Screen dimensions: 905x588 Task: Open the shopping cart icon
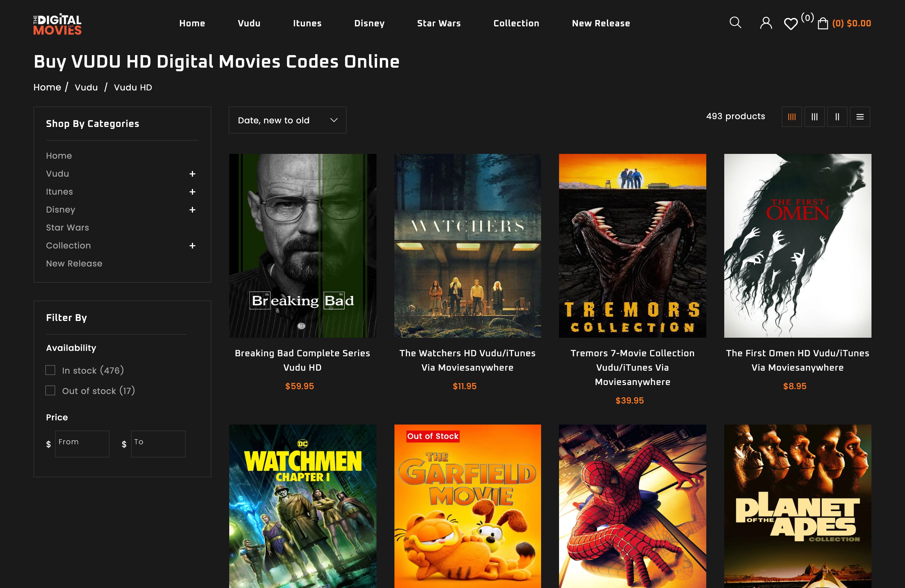[x=822, y=23]
